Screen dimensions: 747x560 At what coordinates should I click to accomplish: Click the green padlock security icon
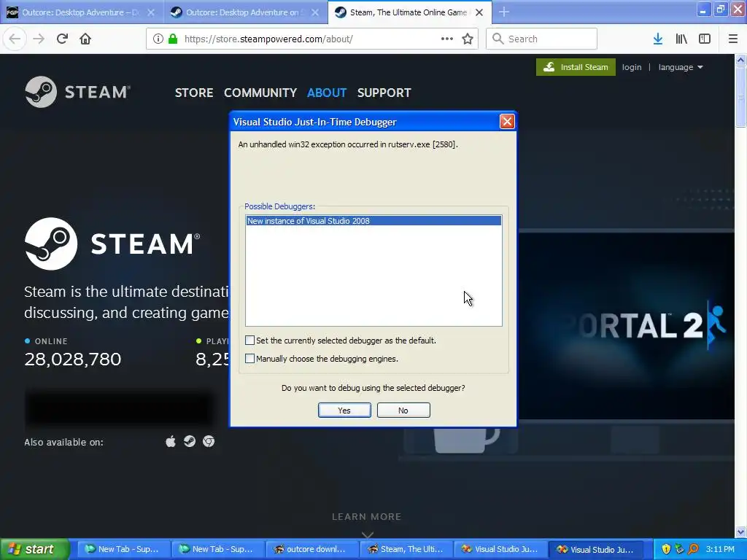tap(173, 39)
